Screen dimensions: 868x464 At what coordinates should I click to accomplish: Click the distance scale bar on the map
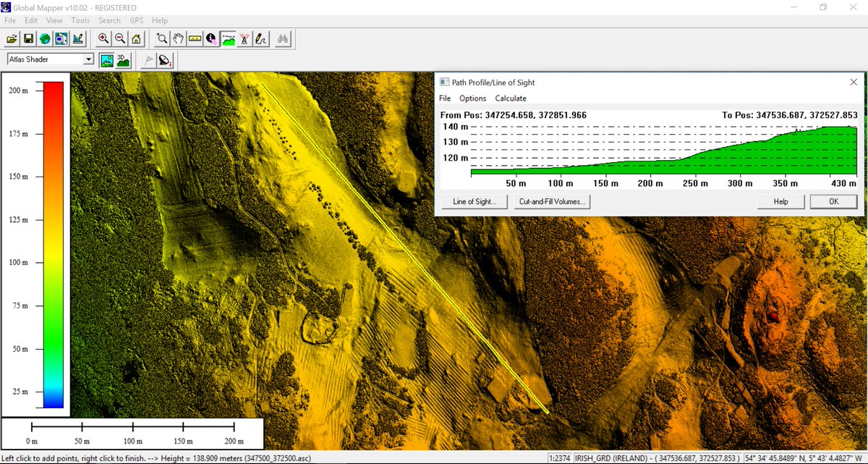point(132,428)
